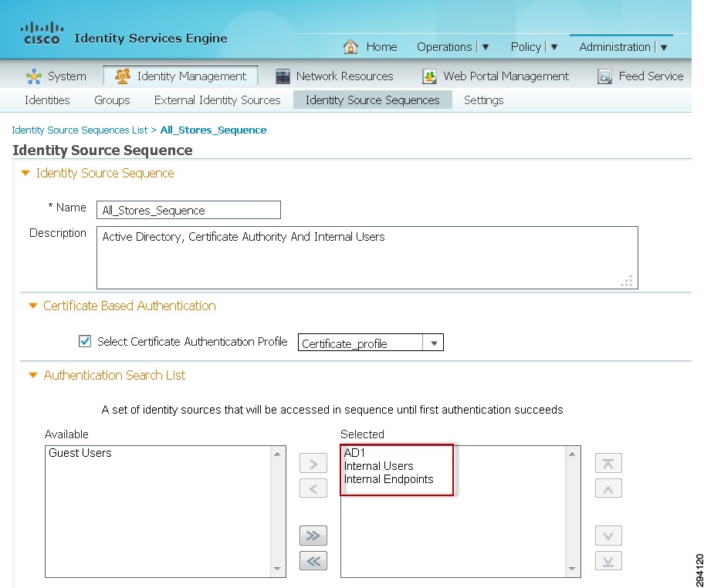Collapse the Identity Source Sequence section
704x588 pixels.
[25, 173]
